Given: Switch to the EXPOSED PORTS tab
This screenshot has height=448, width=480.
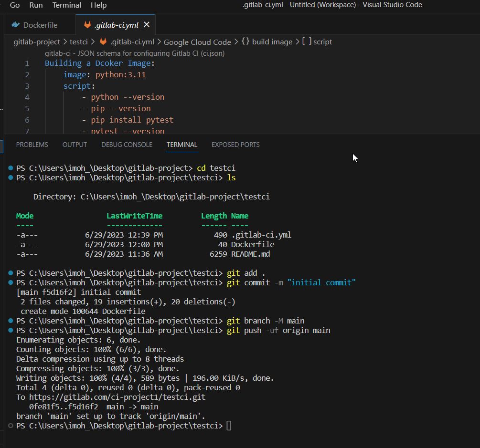Looking at the screenshot, I should click(x=235, y=144).
